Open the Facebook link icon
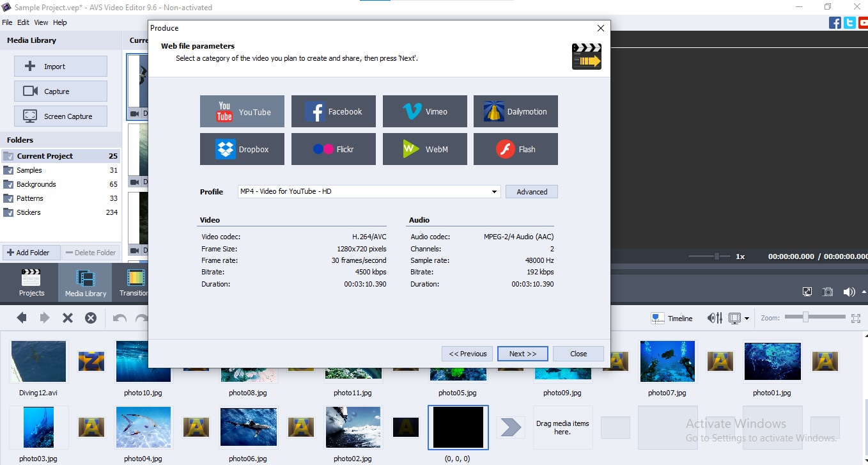Image resolution: width=868 pixels, height=465 pixels. coord(835,23)
